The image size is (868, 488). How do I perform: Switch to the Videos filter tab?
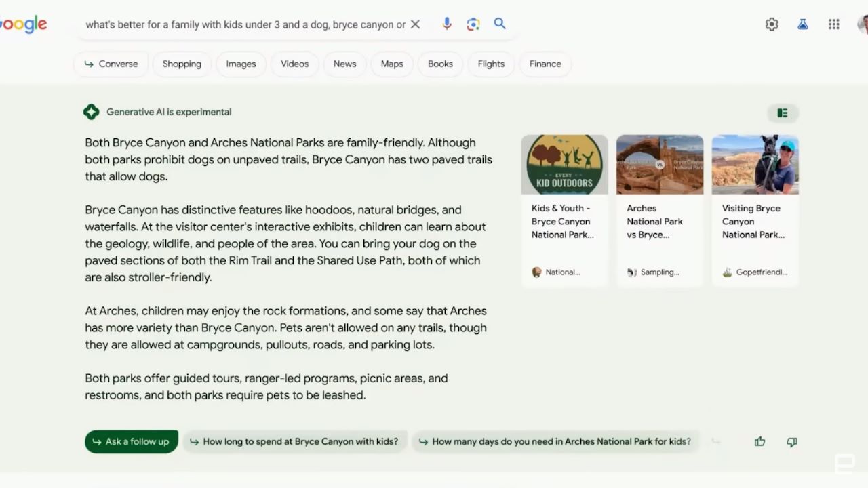tap(294, 64)
